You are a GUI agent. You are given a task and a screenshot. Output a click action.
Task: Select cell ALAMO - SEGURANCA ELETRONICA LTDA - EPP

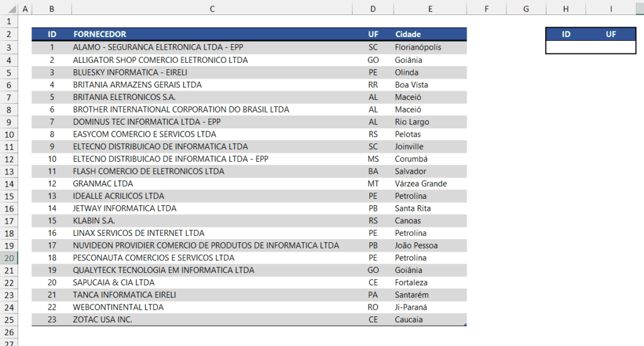[212, 47]
